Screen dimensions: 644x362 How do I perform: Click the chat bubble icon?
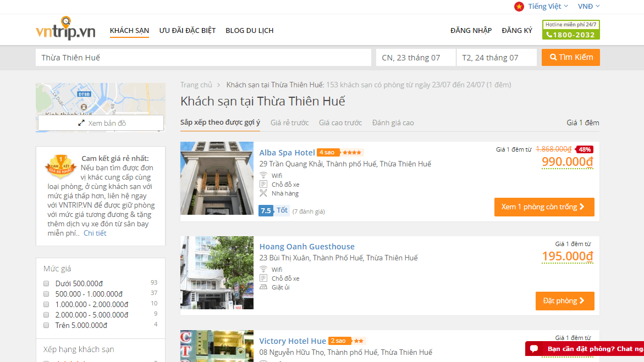click(x=534, y=349)
